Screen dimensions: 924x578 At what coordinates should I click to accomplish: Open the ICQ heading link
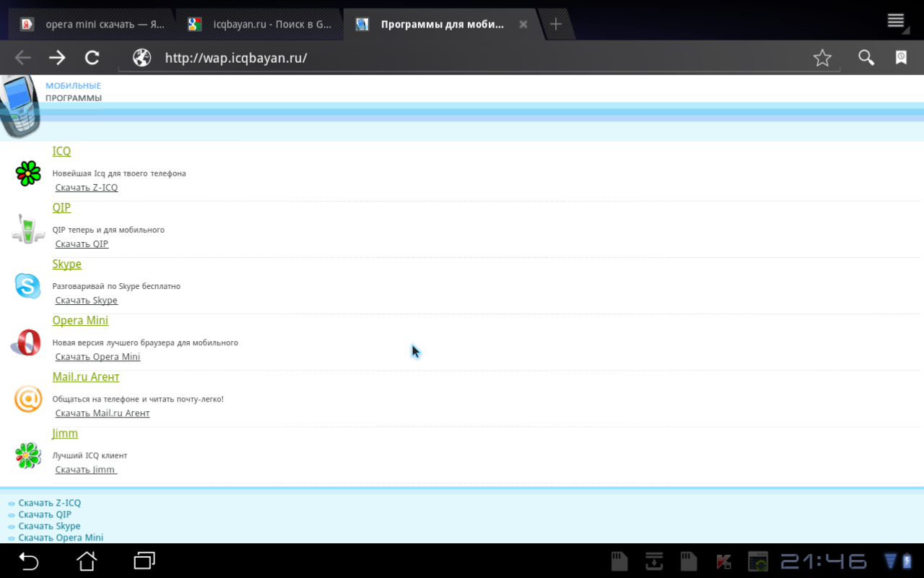pos(61,151)
